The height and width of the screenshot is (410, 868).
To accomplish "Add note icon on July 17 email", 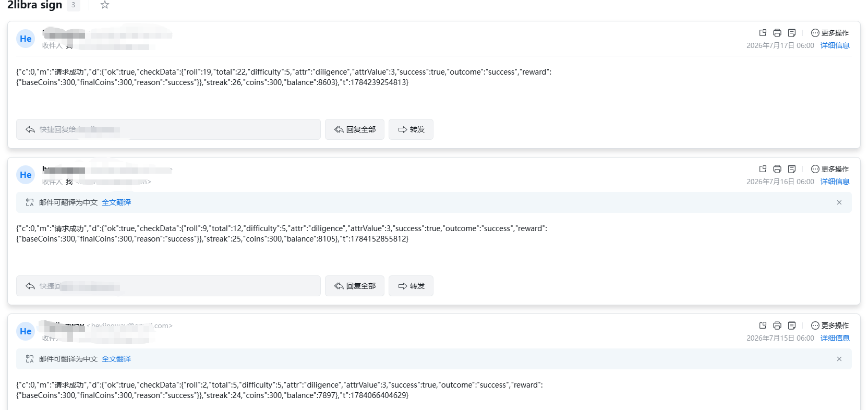I will [x=792, y=33].
